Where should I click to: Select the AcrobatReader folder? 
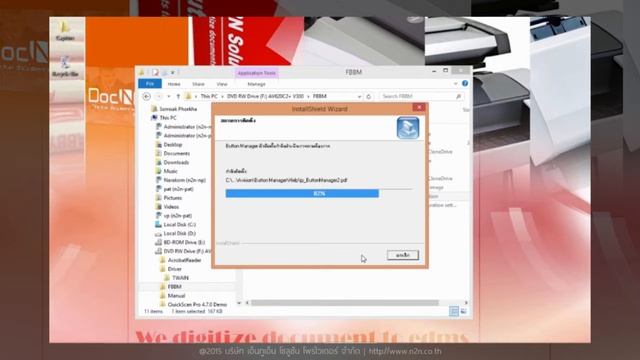[184, 260]
